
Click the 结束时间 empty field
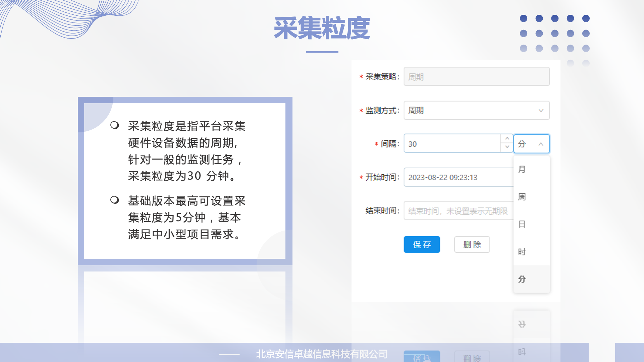point(458,211)
